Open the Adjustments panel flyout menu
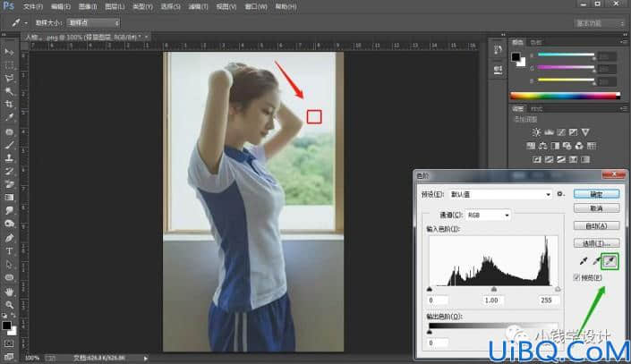Image resolution: width=631 pixels, height=364 pixels. pos(623,108)
